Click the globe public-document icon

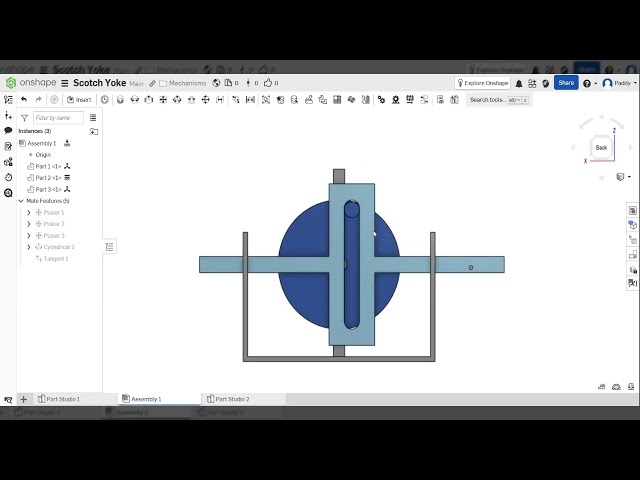(x=216, y=83)
